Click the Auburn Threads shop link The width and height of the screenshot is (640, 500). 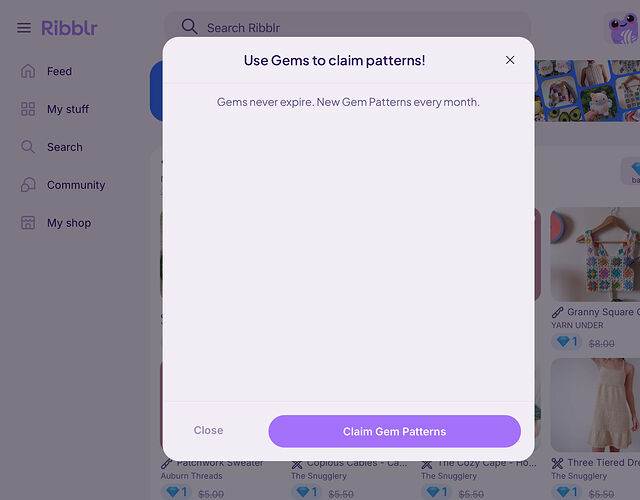click(x=191, y=476)
